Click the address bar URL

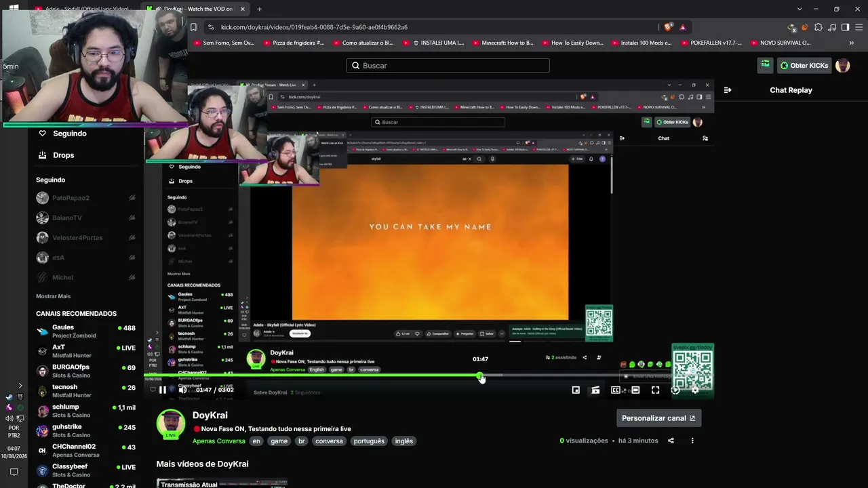pos(314,27)
